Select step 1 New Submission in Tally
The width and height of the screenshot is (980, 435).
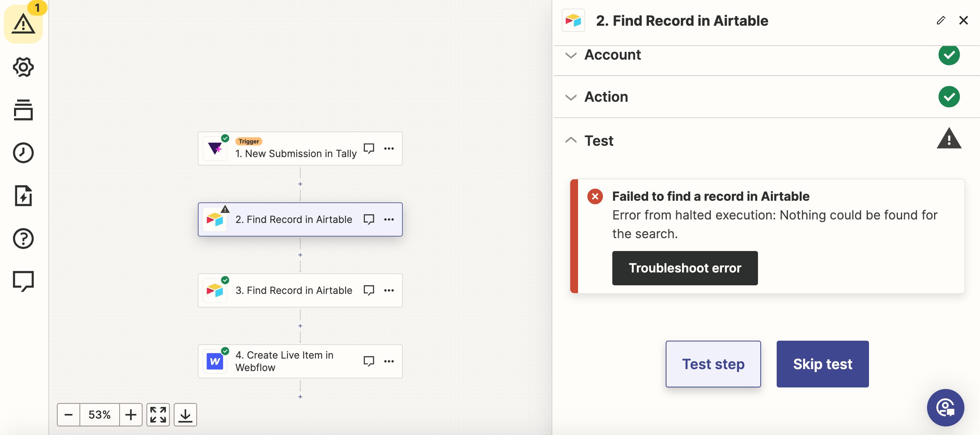pyautogui.click(x=300, y=149)
